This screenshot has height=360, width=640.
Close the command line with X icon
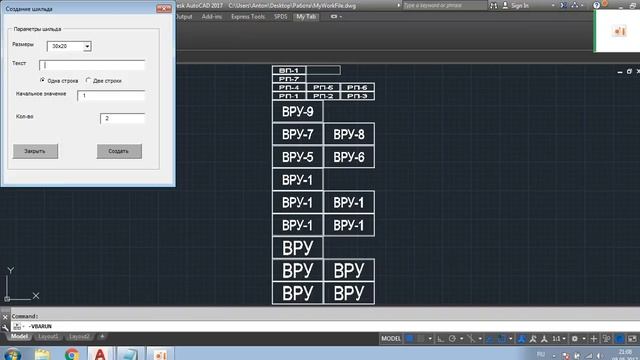tap(5, 317)
